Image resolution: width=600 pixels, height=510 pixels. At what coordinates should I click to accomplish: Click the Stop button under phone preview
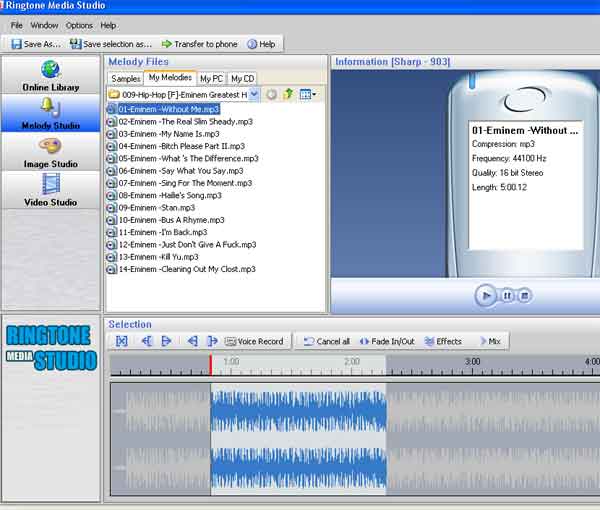click(525, 296)
